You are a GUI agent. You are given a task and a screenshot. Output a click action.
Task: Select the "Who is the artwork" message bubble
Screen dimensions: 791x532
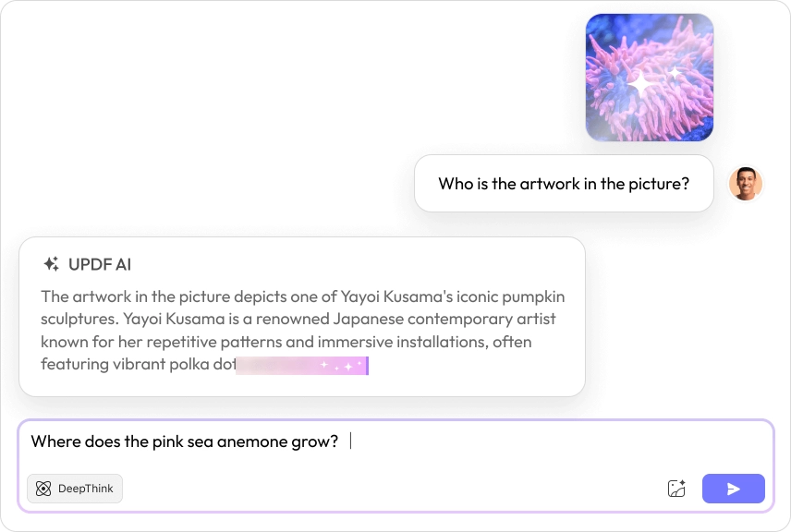tap(564, 184)
